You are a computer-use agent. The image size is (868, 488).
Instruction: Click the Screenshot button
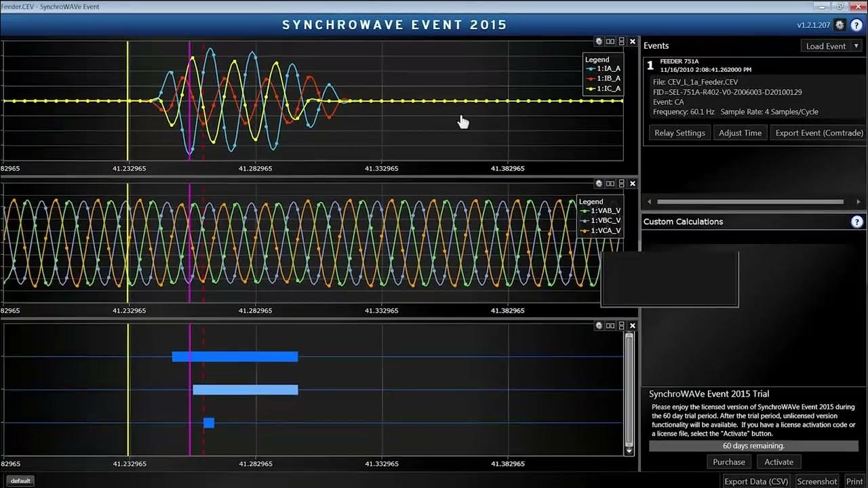click(816, 481)
